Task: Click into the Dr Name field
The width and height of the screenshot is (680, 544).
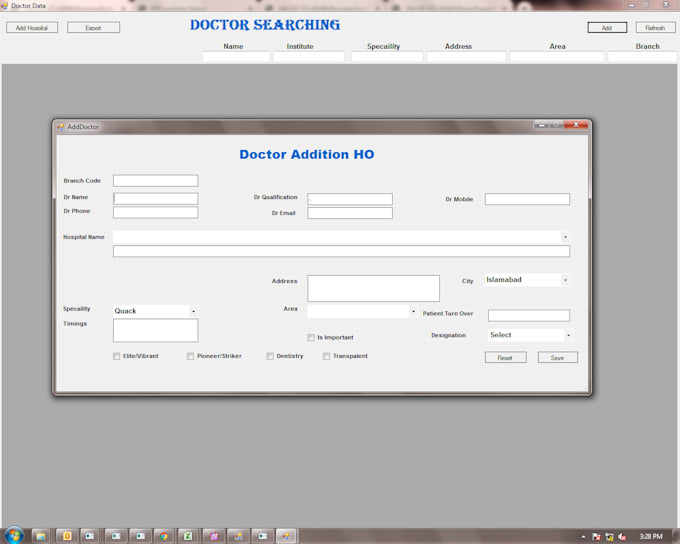Action: (x=155, y=199)
